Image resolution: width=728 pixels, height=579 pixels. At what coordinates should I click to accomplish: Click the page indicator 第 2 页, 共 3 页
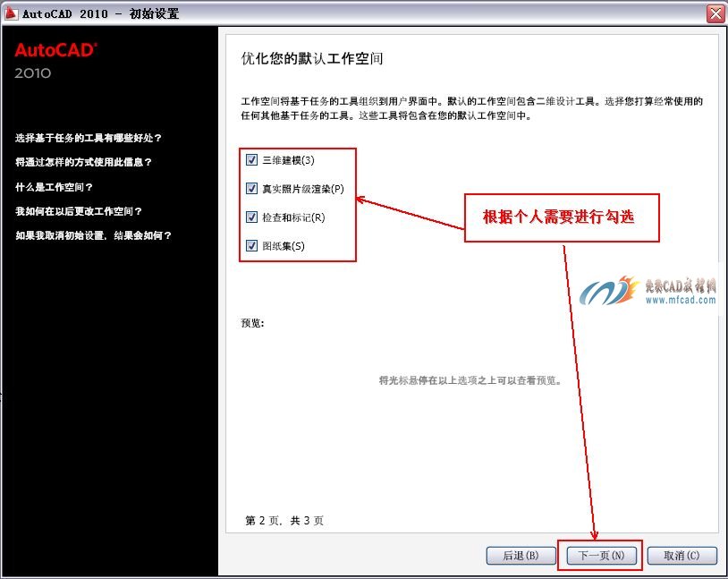coord(284,521)
